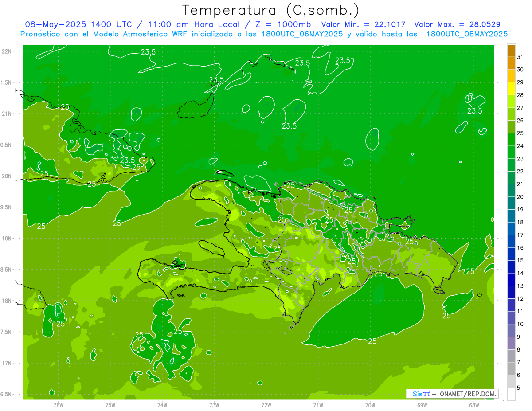Click the '72W' longitude axis label

266,405
